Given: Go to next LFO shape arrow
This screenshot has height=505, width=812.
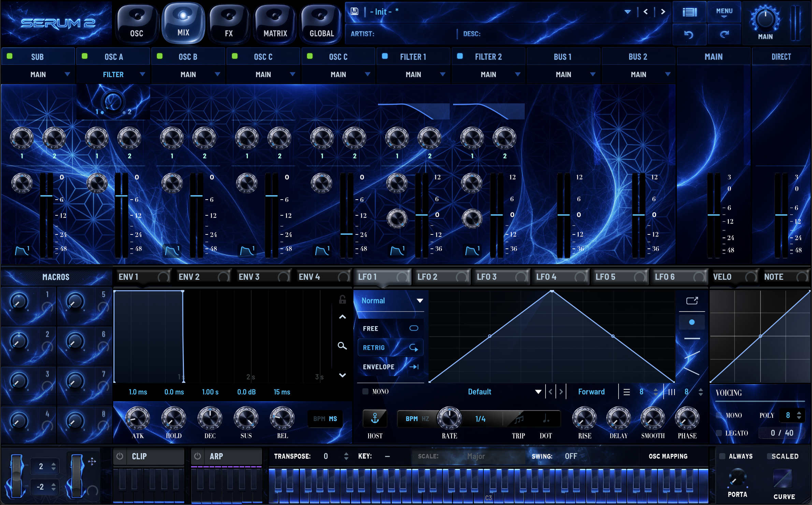Looking at the screenshot, I should [561, 392].
